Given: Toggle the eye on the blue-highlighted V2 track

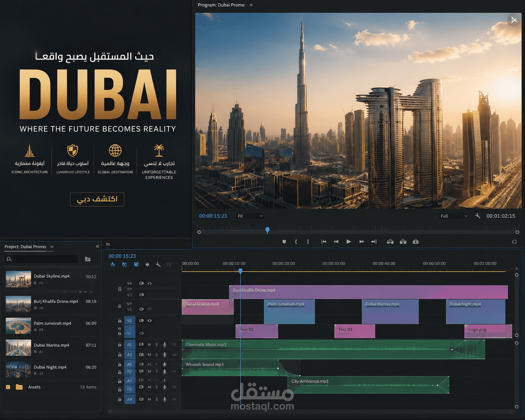Looking at the screenshot, I should (x=149, y=320).
